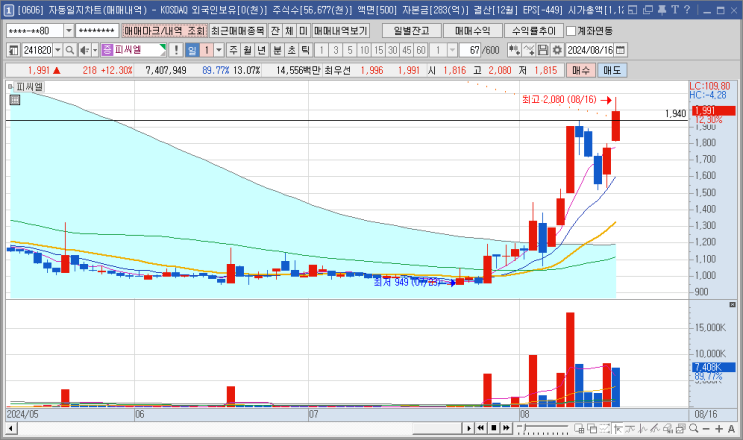
Task: Click the date field 2024/08/16
Action: point(589,50)
